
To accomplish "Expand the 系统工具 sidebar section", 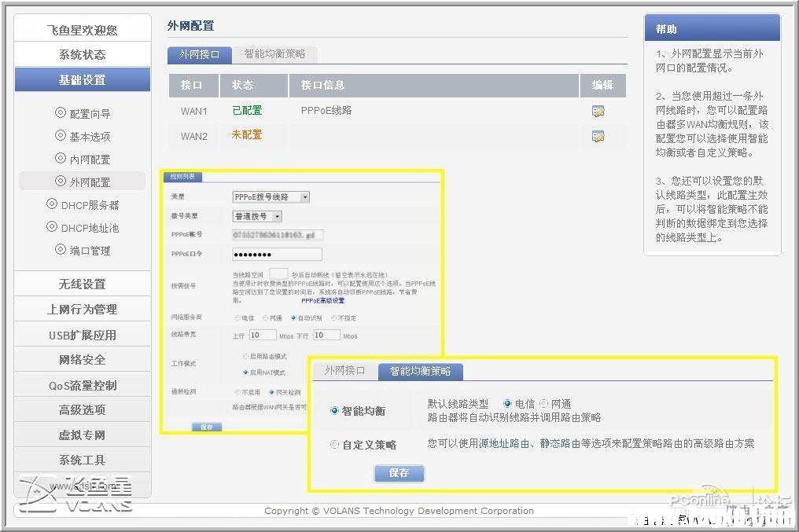I will click(83, 460).
